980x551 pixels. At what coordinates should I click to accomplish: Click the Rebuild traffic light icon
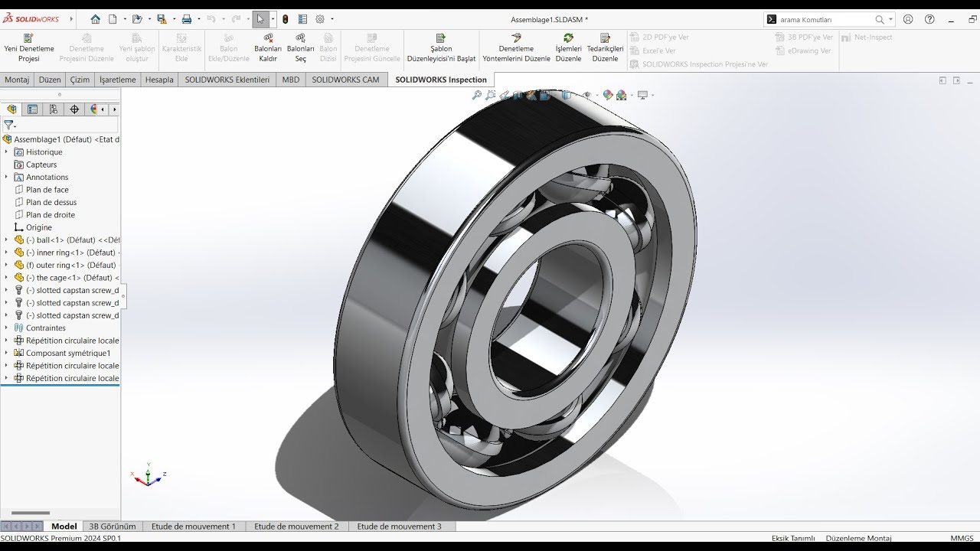(x=285, y=19)
